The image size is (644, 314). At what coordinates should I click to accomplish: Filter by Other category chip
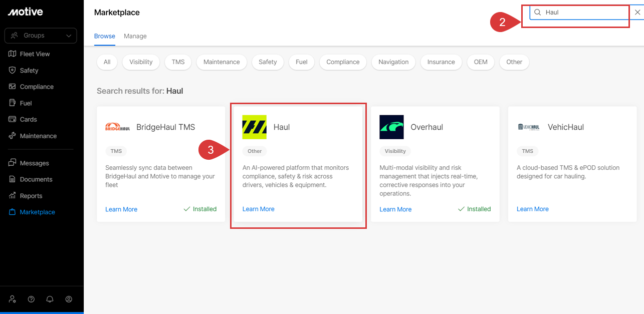coord(514,62)
